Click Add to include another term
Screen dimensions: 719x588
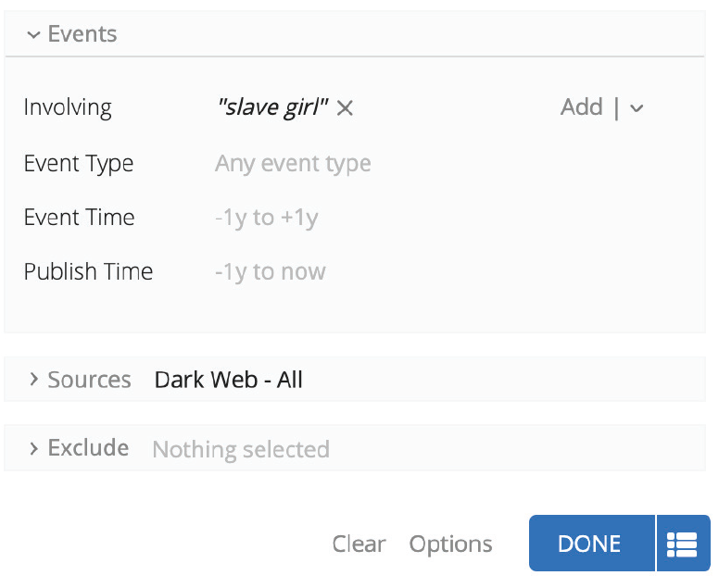[x=582, y=107]
